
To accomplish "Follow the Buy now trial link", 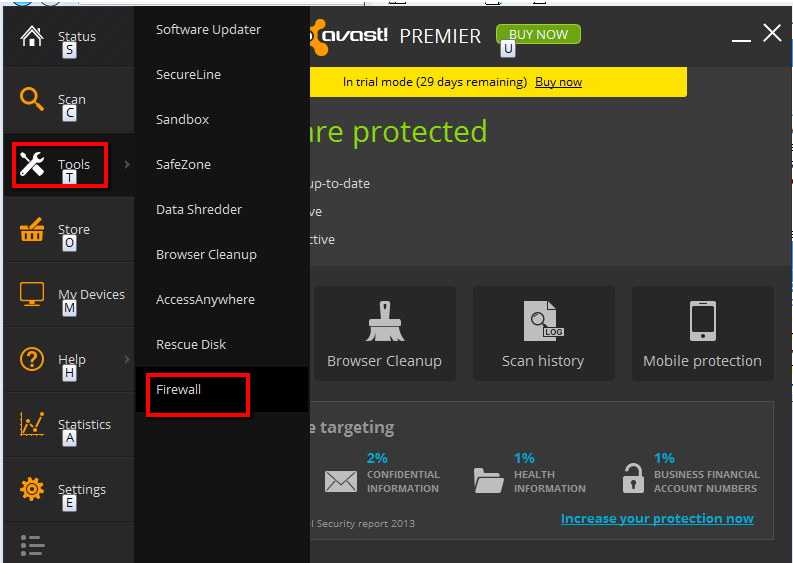I will pos(558,82).
